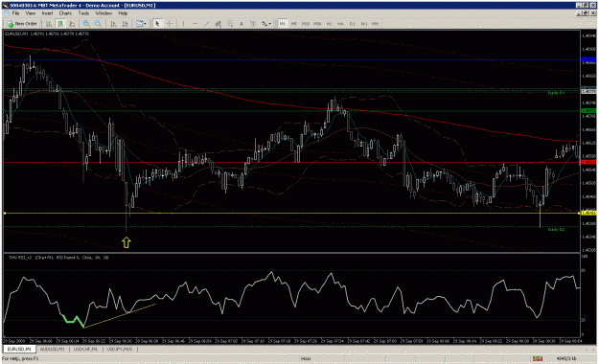Open the chart templates dropdown
The height and width of the screenshot is (364, 599).
pyautogui.click(x=141, y=24)
